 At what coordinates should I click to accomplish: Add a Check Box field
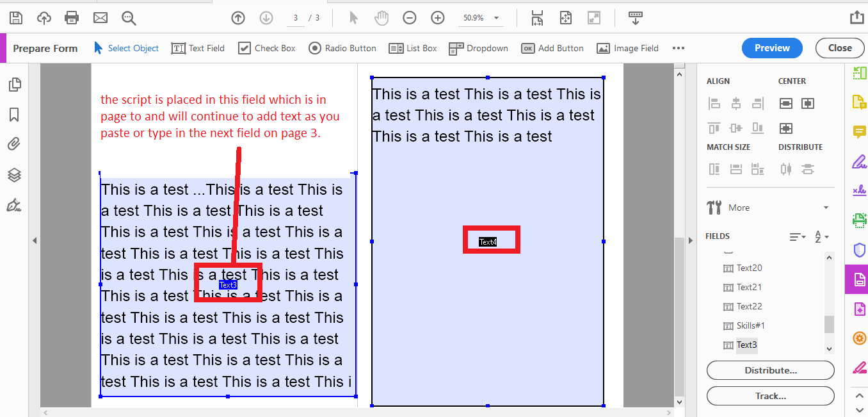point(266,47)
